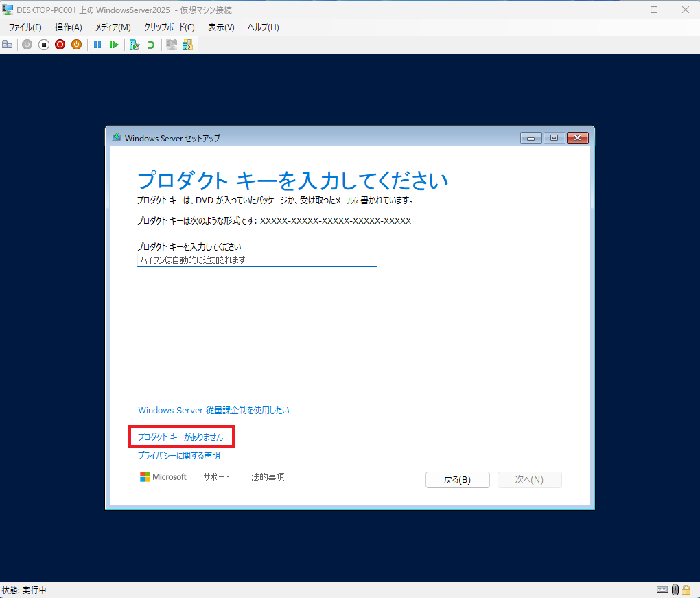Viewport: 700px width, 598px height.
Task: Click the yellow padlock icon in status bar
Action: pyautogui.click(x=686, y=590)
